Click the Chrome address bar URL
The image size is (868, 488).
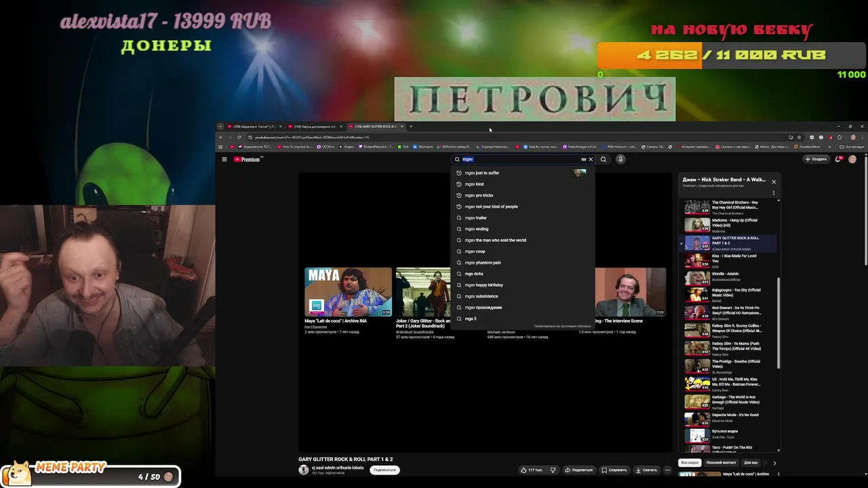[x=312, y=138]
